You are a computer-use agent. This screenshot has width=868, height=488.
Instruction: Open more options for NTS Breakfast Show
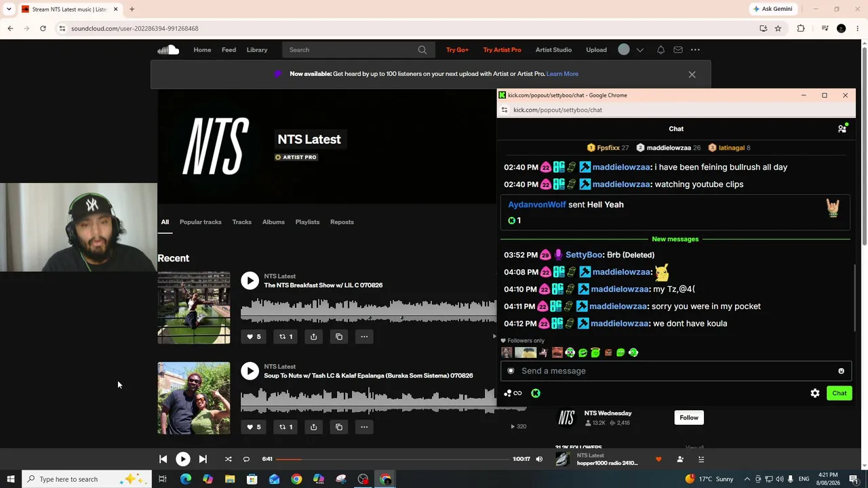(x=364, y=337)
